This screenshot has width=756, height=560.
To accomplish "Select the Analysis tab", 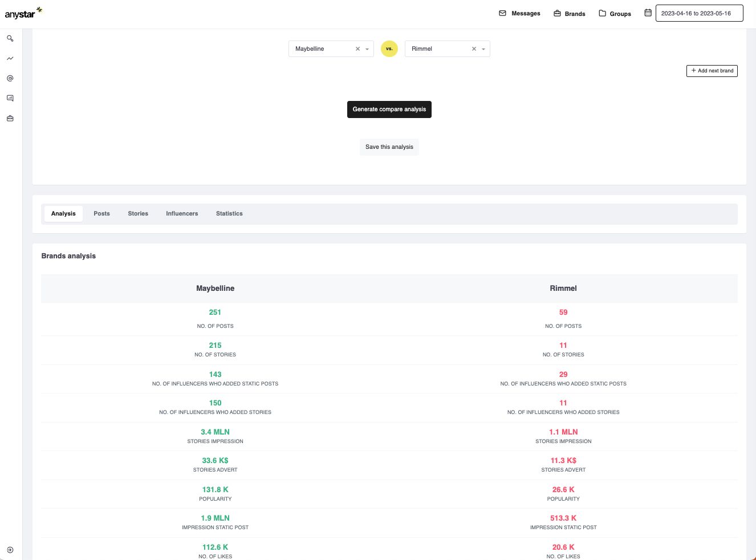I will pos(63,214).
